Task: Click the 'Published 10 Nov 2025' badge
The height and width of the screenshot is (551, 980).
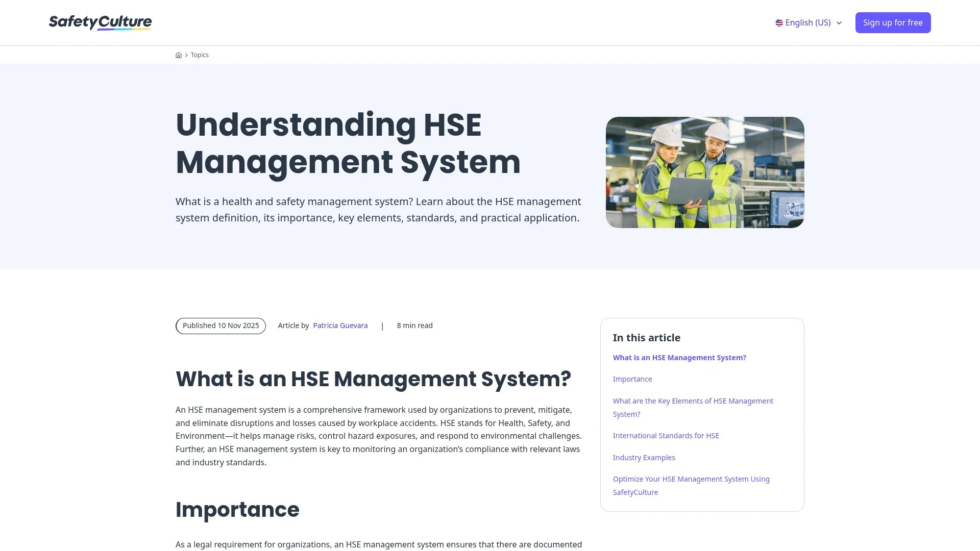Action: pos(220,325)
